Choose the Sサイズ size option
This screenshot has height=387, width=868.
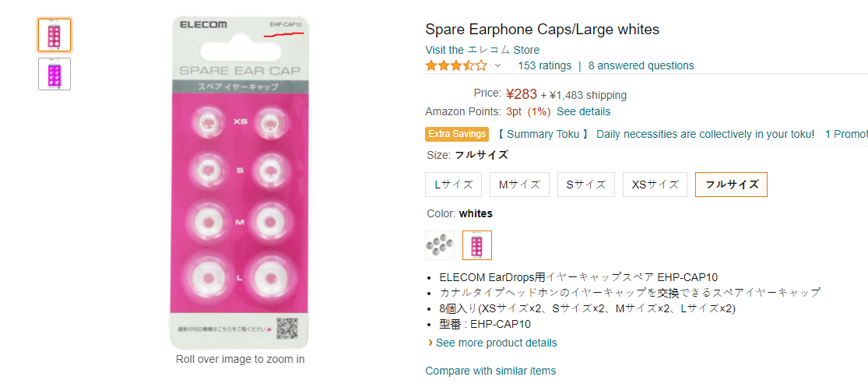pos(585,185)
